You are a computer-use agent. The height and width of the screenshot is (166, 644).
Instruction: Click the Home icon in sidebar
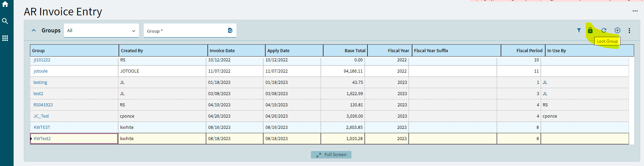tap(5, 4)
